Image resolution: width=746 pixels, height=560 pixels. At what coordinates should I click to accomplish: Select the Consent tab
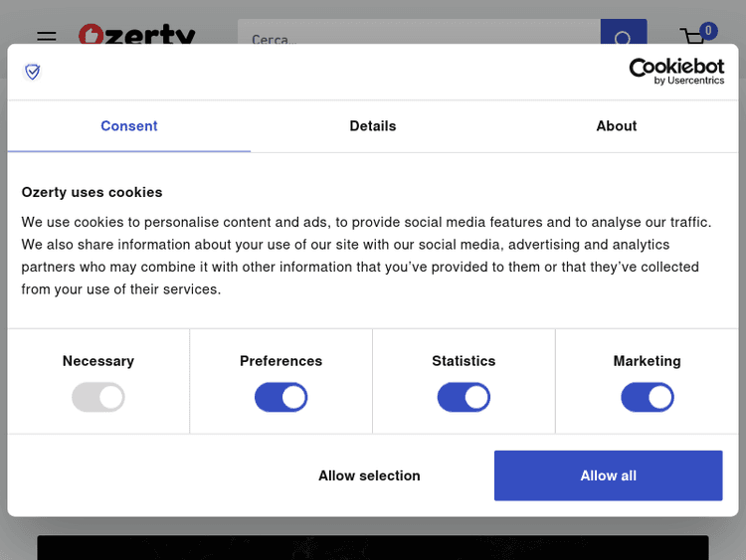tap(128, 126)
